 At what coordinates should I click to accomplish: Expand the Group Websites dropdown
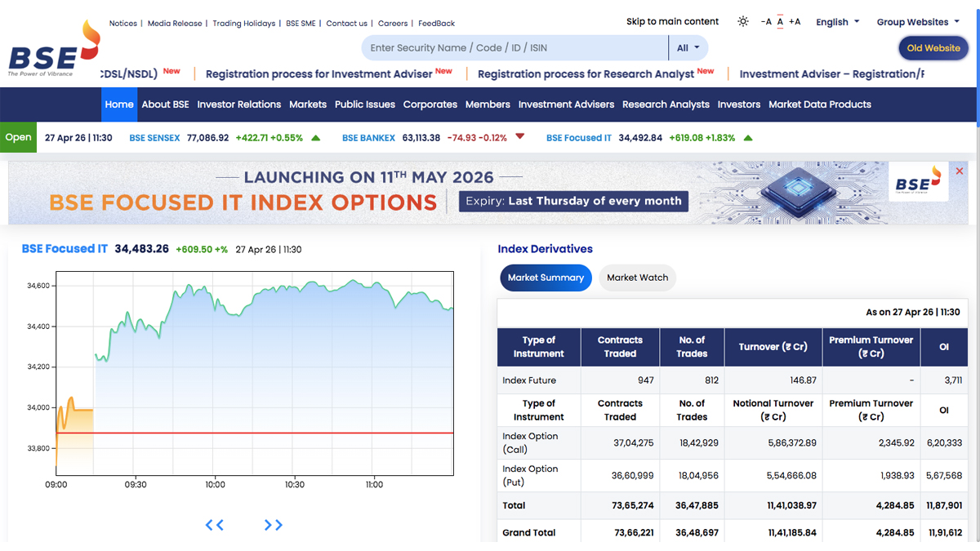(x=918, y=22)
